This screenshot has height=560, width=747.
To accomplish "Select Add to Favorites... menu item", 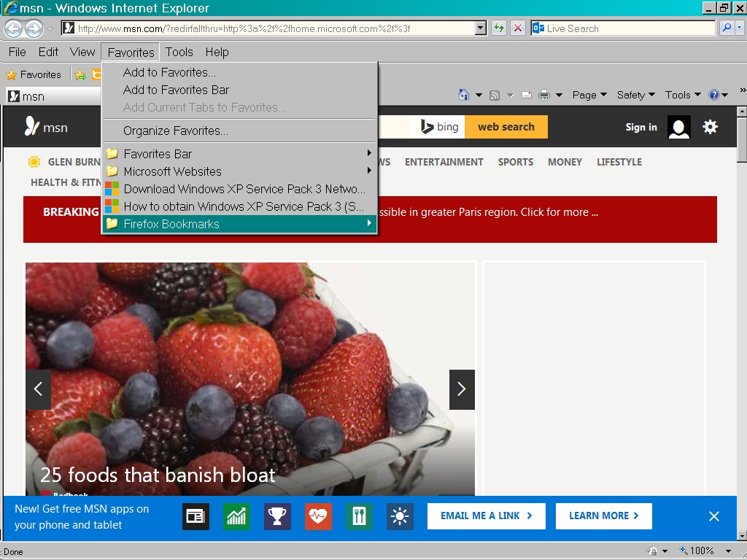I will point(169,72).
